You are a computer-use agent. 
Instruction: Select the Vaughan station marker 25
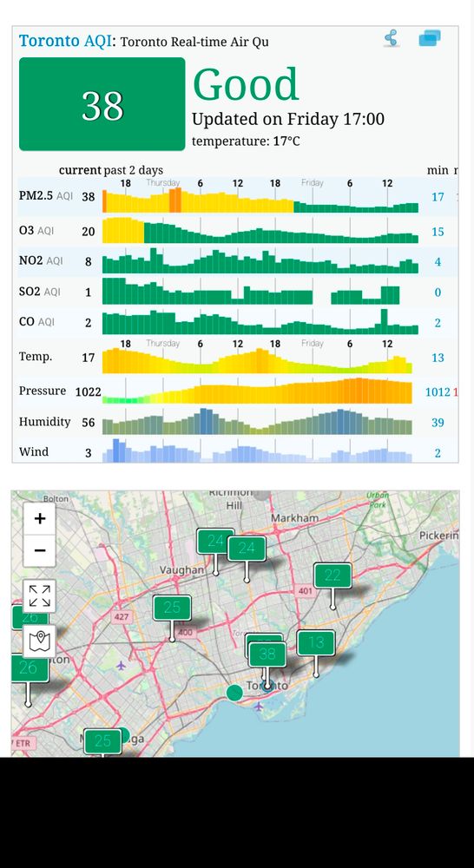pos(172,608)
